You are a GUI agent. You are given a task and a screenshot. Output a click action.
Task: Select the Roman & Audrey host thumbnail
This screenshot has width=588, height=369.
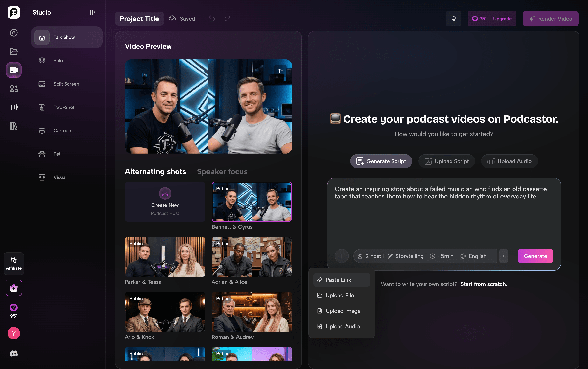pos(252,312)
